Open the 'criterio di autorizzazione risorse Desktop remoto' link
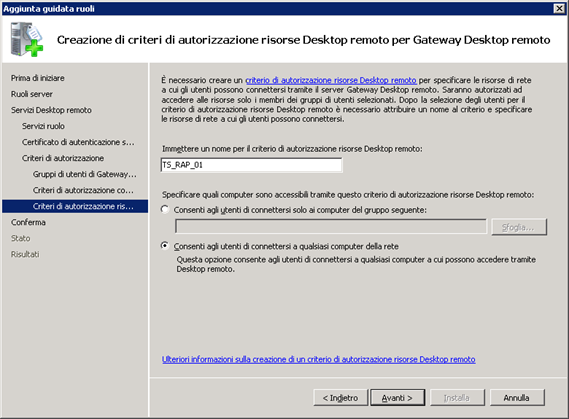 [x=331, y=80]
